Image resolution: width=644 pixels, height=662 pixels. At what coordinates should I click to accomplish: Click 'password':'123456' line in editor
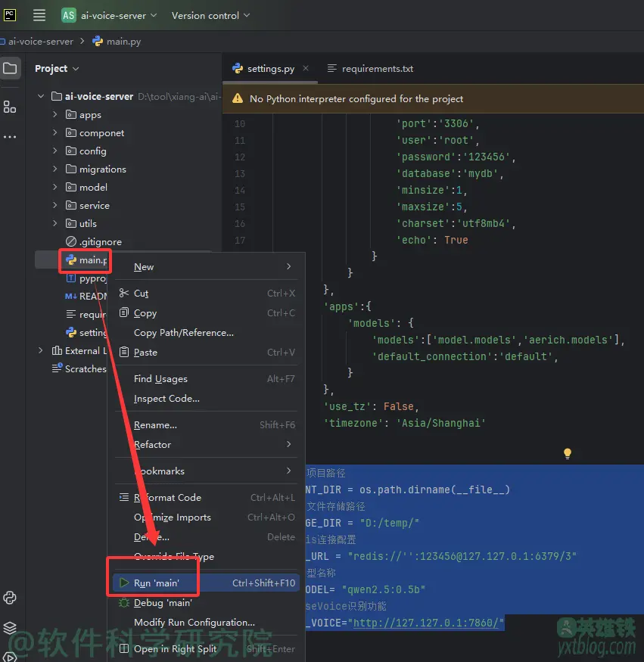click(x=456, y=157)
